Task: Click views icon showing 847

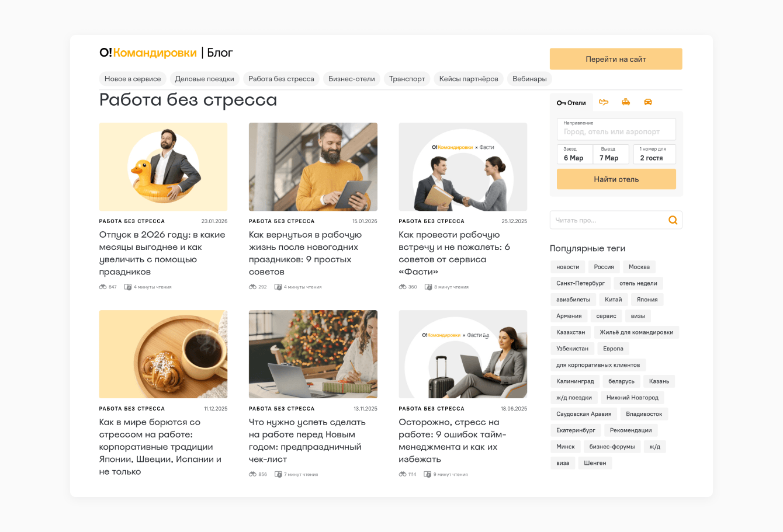Action: (x=103, y=287)
